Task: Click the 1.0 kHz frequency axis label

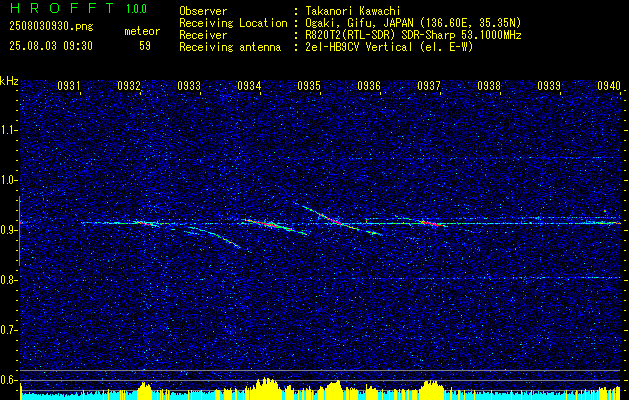Action: (x=8, y=180)
